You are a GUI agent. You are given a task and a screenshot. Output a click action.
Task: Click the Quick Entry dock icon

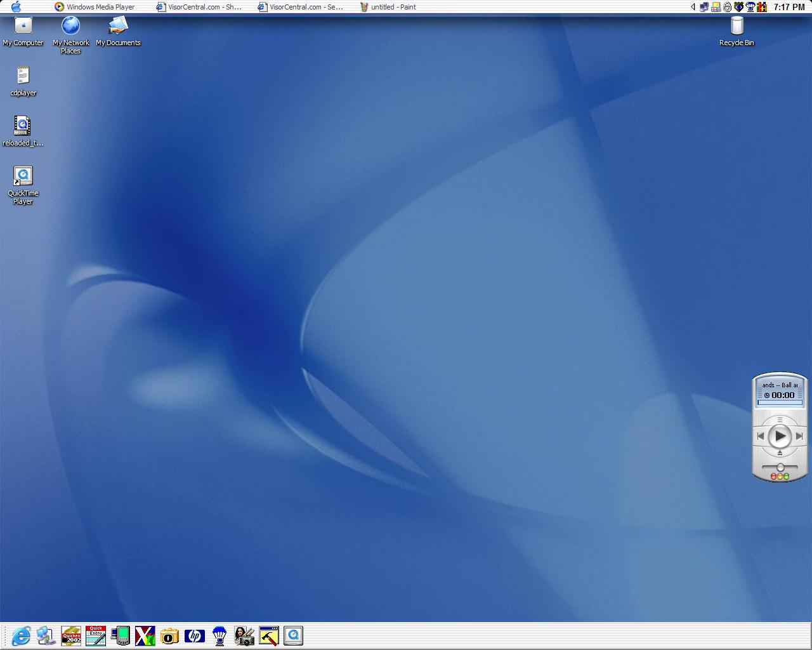pos(96,635)
